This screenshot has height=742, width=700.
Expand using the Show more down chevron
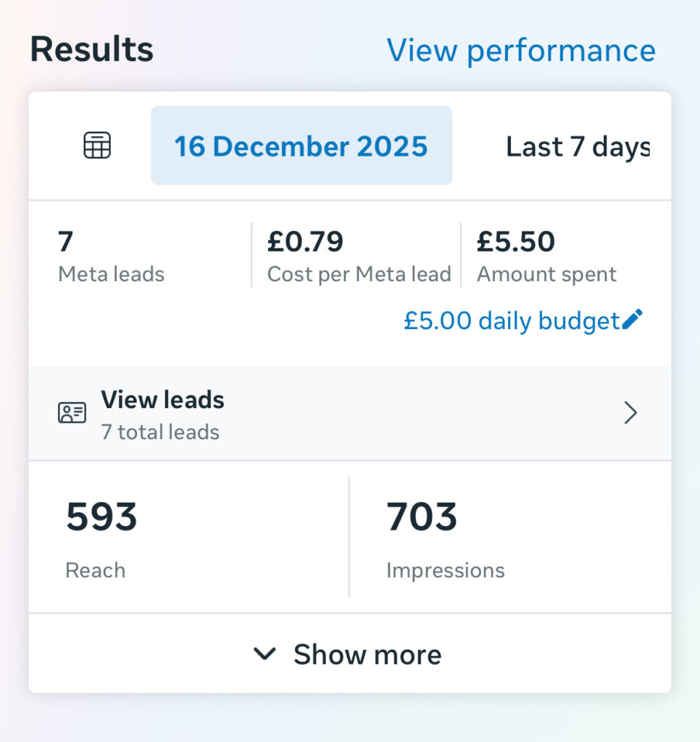[x=264, y=654]
